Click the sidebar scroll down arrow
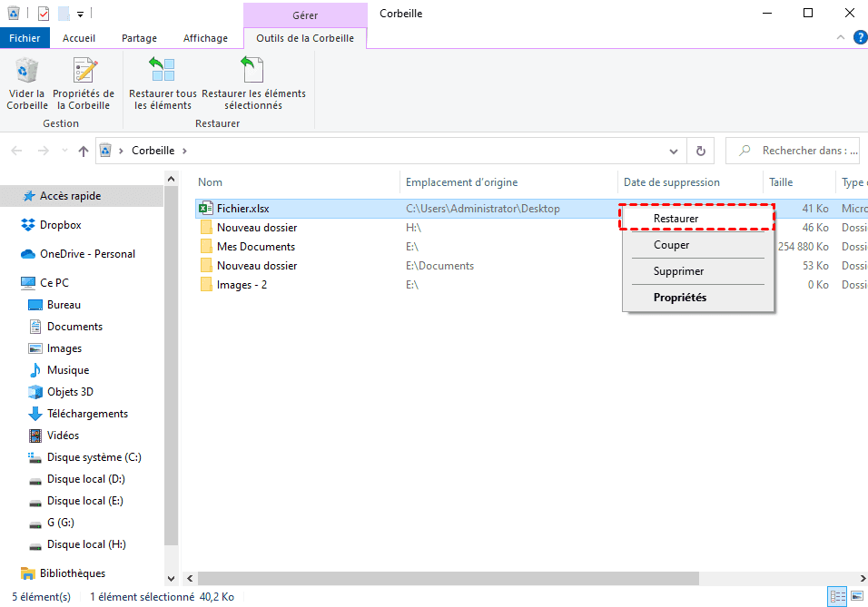This screenshot has height=607, width=868. (171, 579)
